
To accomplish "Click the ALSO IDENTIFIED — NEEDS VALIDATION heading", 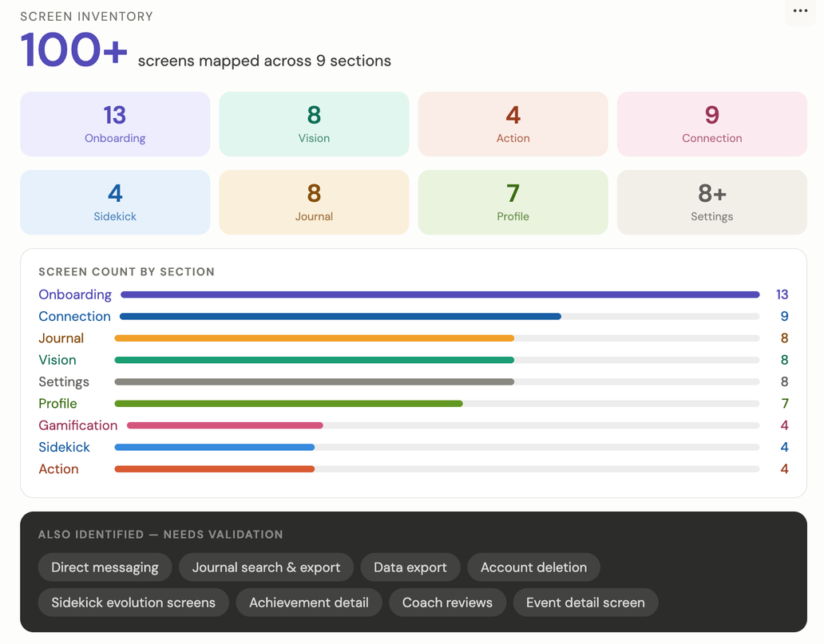I will pos(160,534).
